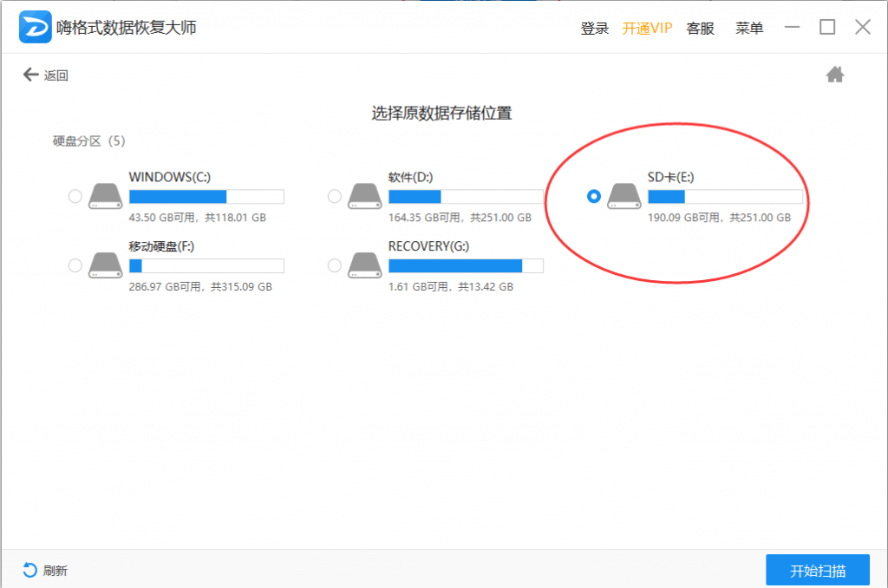Click the SD卡(E:) usage bar
Image resolution: width=888 pixels, height=588 pixels.
(726, 197)
